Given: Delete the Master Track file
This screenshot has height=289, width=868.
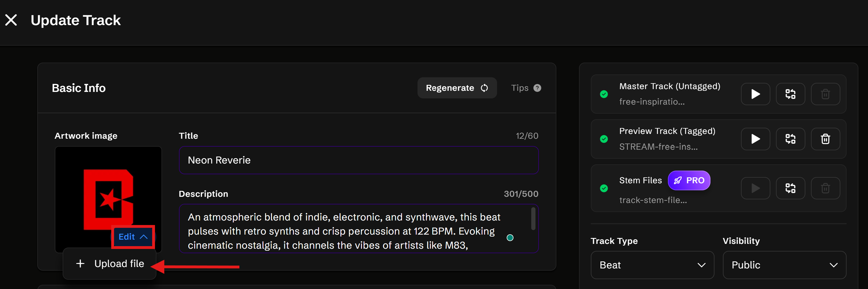Looking at the screenshot, I should (825, 94).
